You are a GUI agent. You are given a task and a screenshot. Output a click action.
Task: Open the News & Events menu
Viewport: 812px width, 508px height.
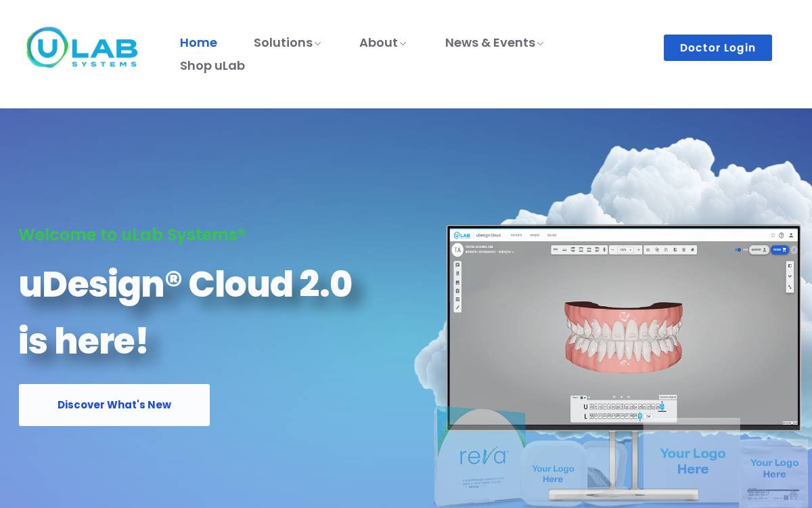(490, 43)
